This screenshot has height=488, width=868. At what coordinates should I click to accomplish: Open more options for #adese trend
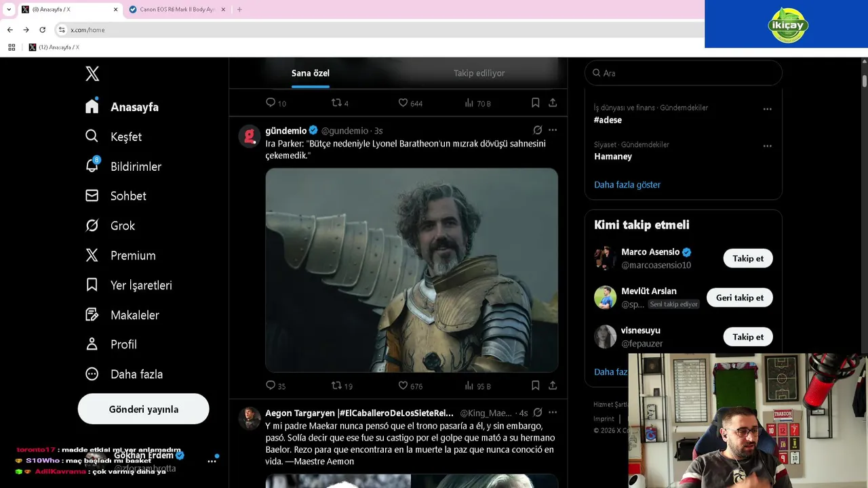pyautogui.click(x=767, y=108)
